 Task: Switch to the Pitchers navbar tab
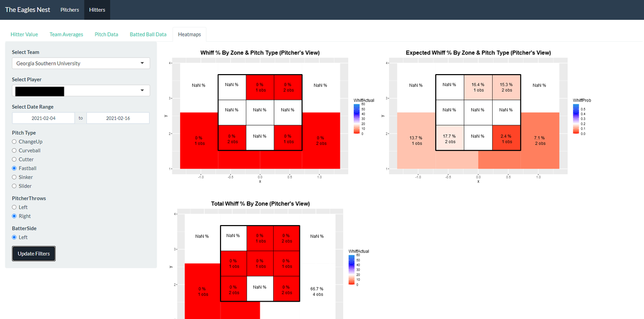tap(70, 10)
